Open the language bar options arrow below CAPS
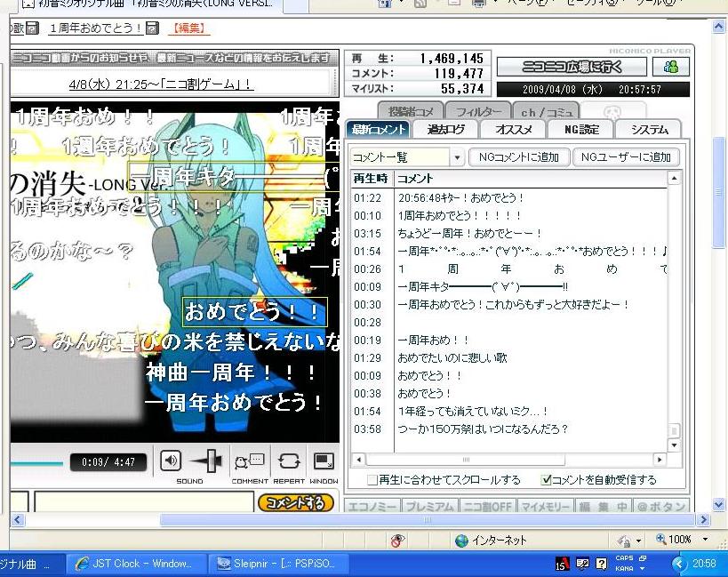Screen dimensions: 728x577 [x=643, y=569]
